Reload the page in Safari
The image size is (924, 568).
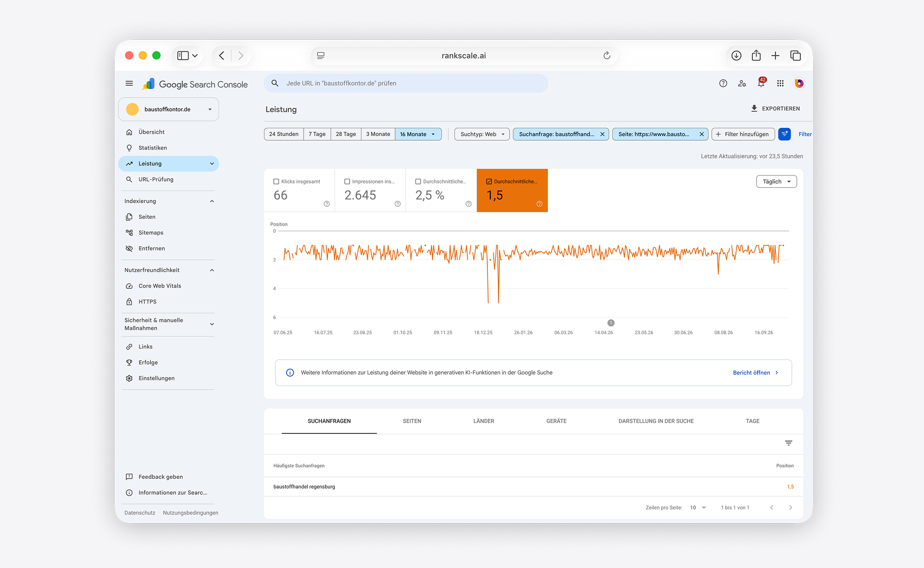[x=607, y=56]
